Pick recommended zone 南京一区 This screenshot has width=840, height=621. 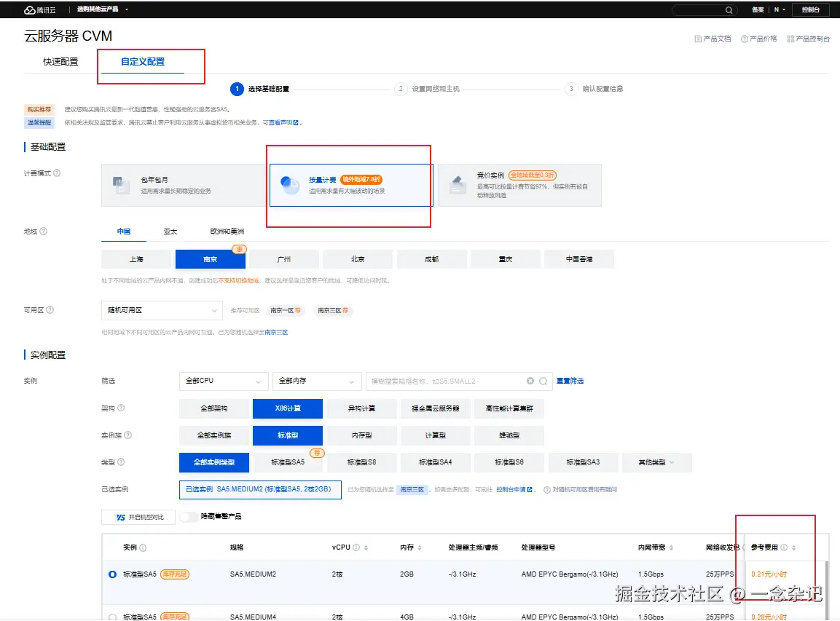point(286,310)
